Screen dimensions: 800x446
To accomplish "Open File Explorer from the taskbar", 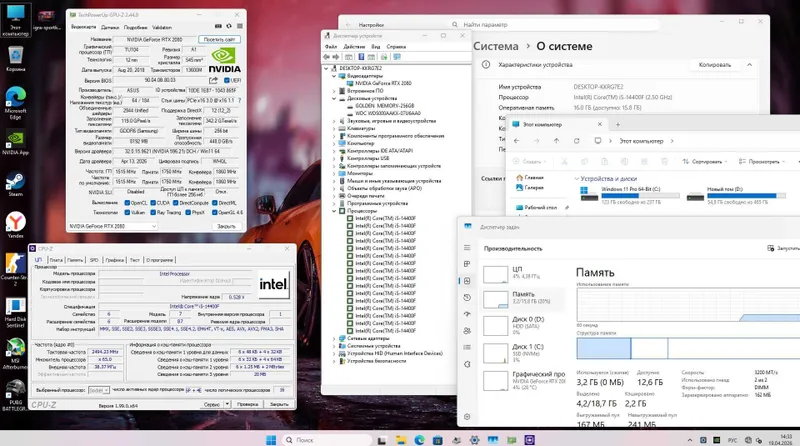I will coord(401,440).
